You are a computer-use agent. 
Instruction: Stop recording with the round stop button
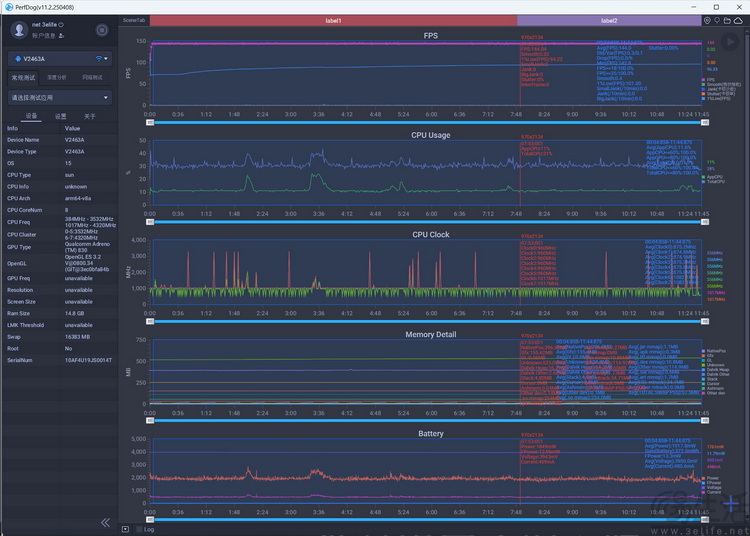click(x=102, y=30)
